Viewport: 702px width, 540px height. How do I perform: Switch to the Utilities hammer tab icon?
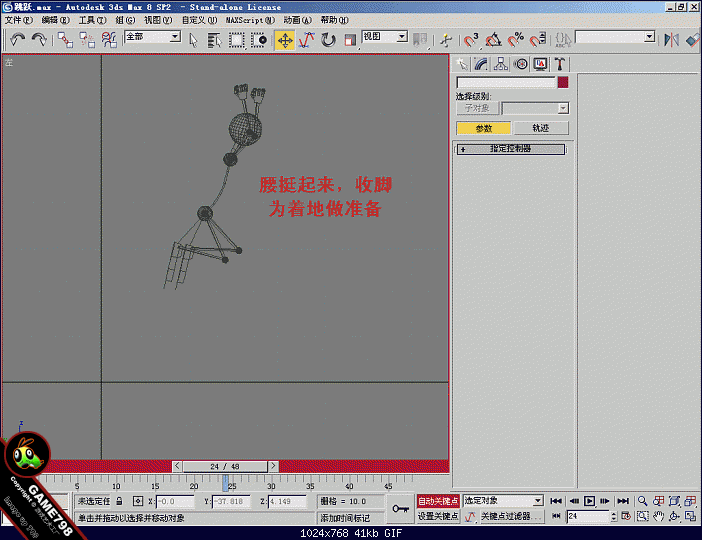click(560, 64)
